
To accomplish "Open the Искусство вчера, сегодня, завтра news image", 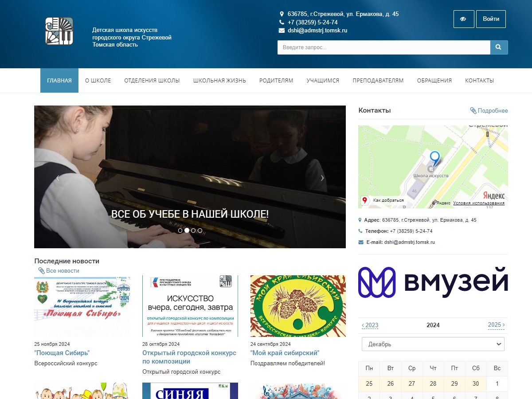I will (190, 306).
